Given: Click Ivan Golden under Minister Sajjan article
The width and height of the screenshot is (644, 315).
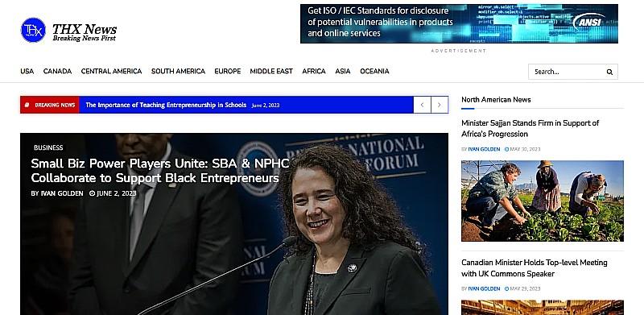Looking at the screenshot, I should (x=485, y=149).
